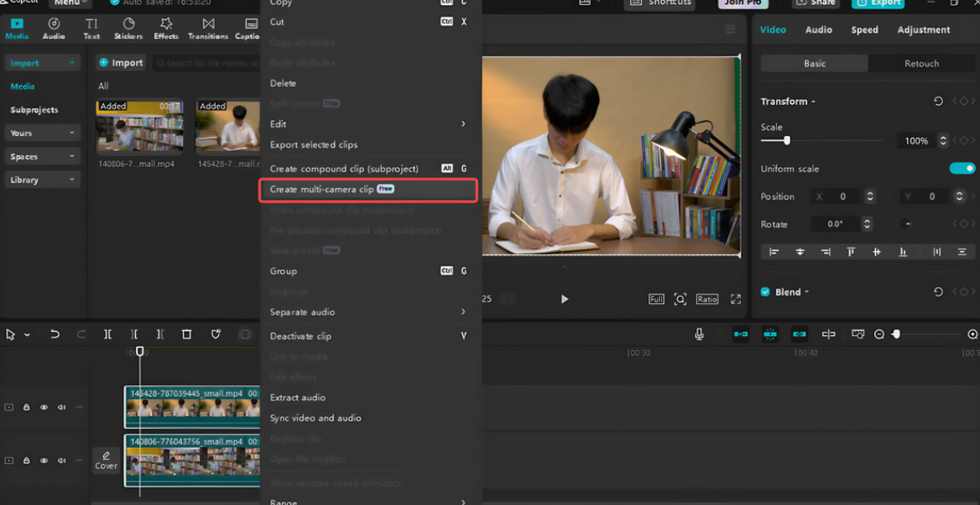
Task: Uncheck the Blend checkbox
Action: point(765,292)
